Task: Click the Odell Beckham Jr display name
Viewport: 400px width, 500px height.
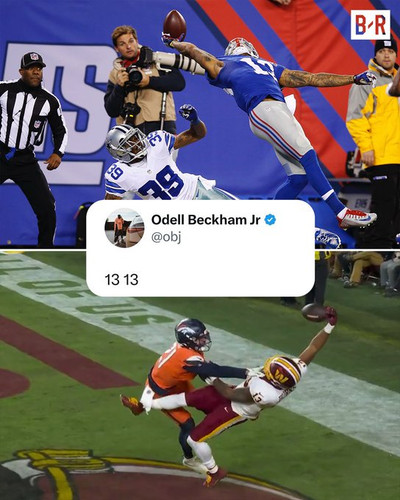Action: click(x=206, y=220)
